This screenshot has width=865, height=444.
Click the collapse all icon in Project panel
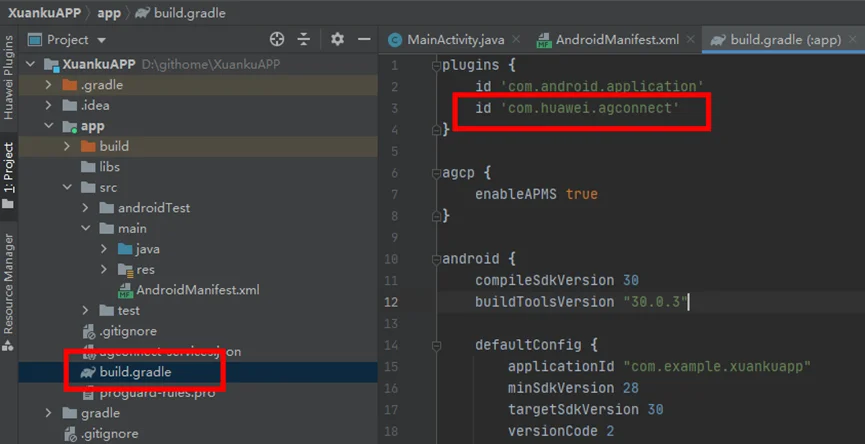(x=303, y=39)
